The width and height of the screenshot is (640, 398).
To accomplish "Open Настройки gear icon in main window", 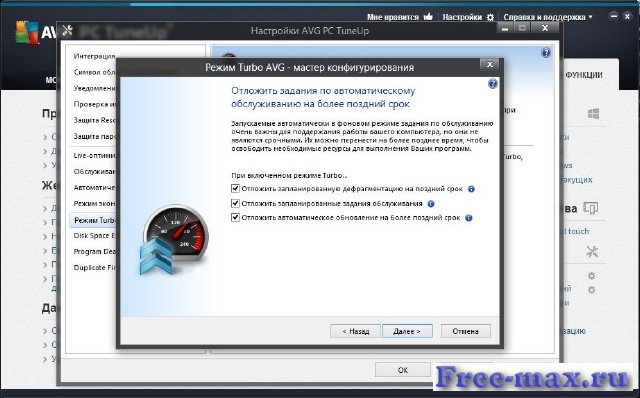I will pyautogui.click(x=491, y=17).
